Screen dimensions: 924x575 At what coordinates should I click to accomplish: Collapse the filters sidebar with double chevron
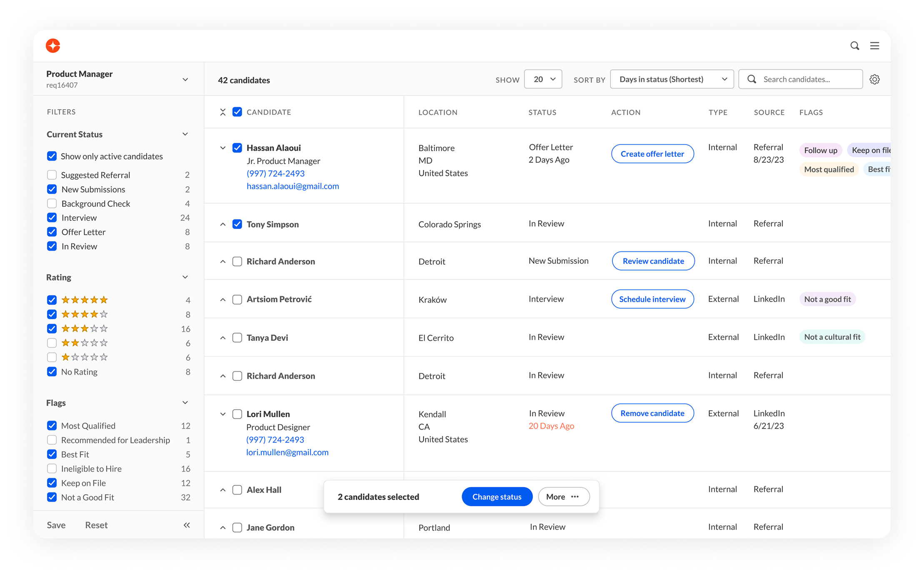click(187, 525)
